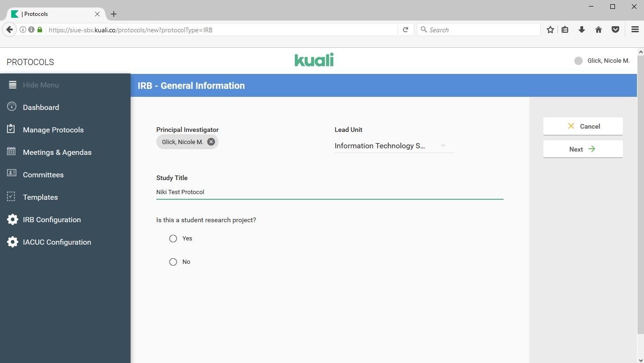Click the Dashboard gauge icon in sidebar

point(12,107)
